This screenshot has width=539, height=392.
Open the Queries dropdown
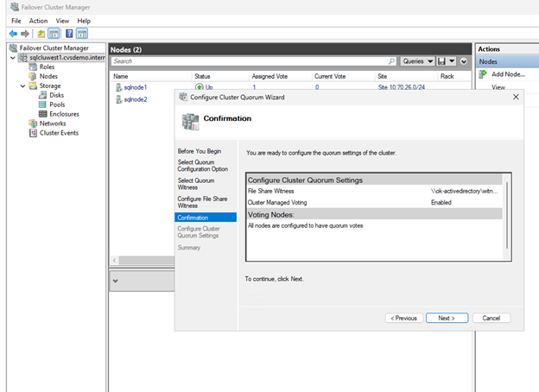(x=418, y=61)
